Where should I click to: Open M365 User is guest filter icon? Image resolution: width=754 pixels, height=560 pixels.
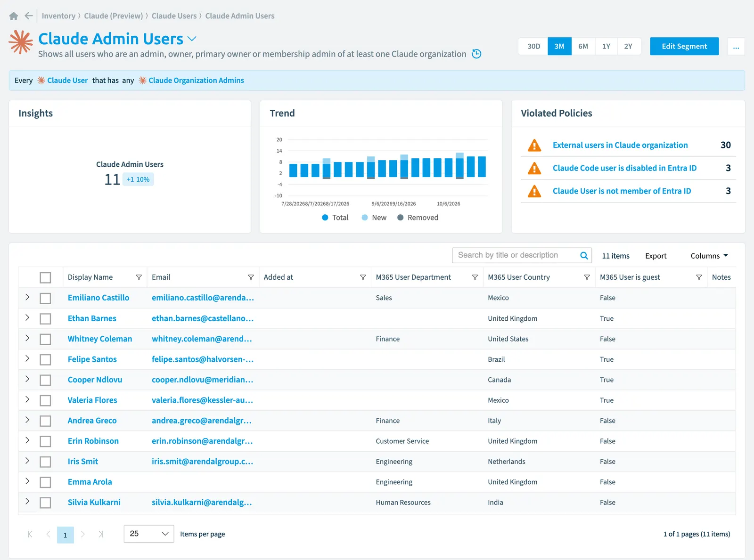tap(699, 277)
